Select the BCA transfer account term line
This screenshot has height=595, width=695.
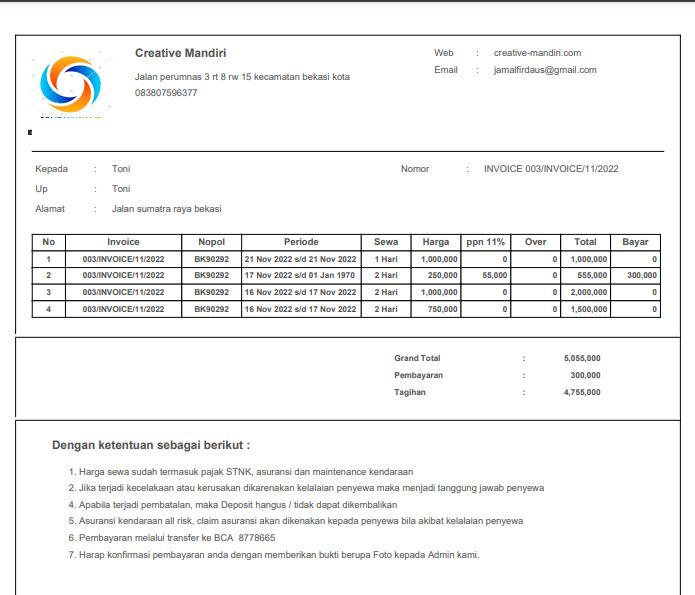pyautogui.click(x=172, y=538)
